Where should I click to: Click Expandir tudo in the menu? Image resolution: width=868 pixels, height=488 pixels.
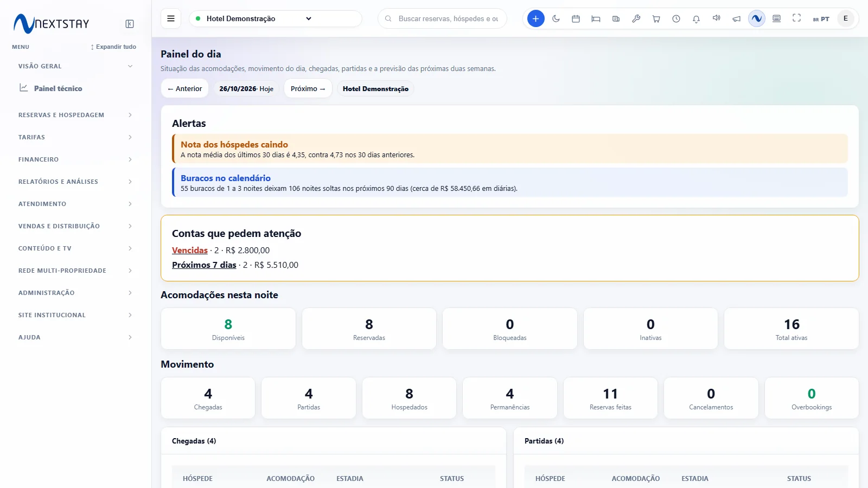coord(113,47)
